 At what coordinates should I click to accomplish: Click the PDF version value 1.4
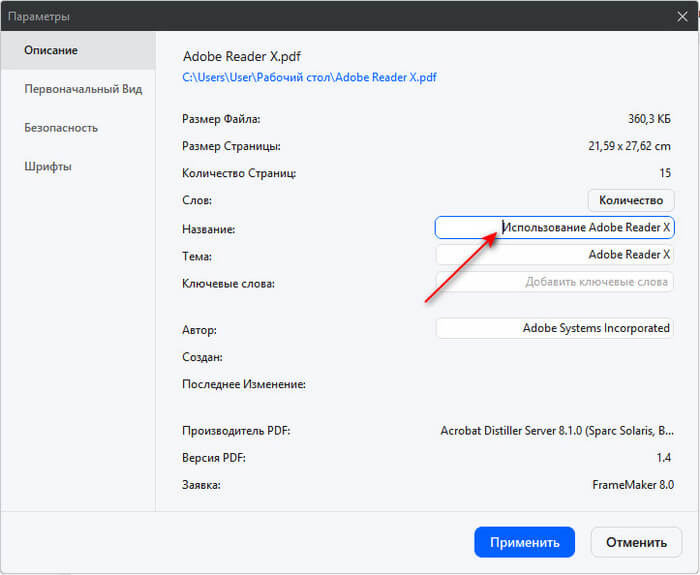(x=664, y=458)
